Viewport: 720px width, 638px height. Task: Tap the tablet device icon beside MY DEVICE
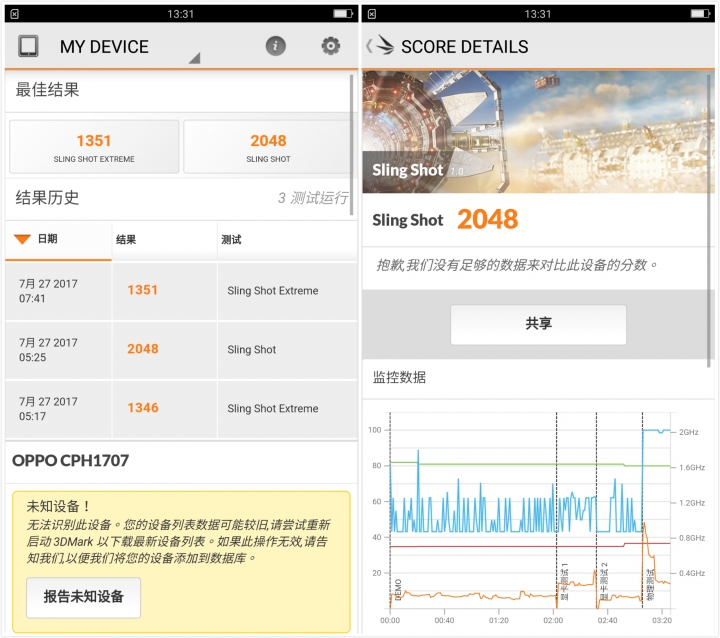(x=28, y=46)
